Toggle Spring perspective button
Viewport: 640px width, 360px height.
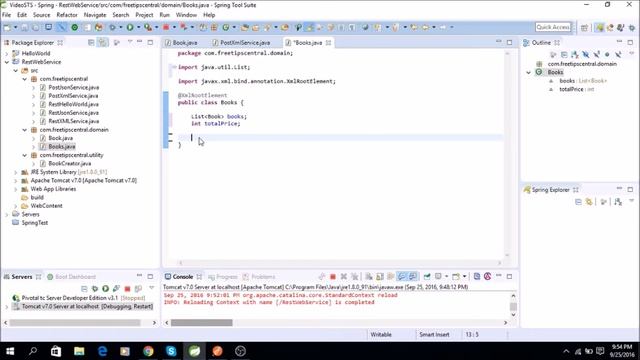599,27
